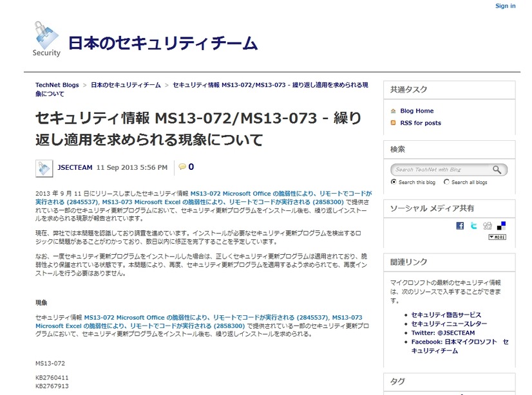Open the Blog Home link
This screenshot has width=532, height=395.
(417, 111)
